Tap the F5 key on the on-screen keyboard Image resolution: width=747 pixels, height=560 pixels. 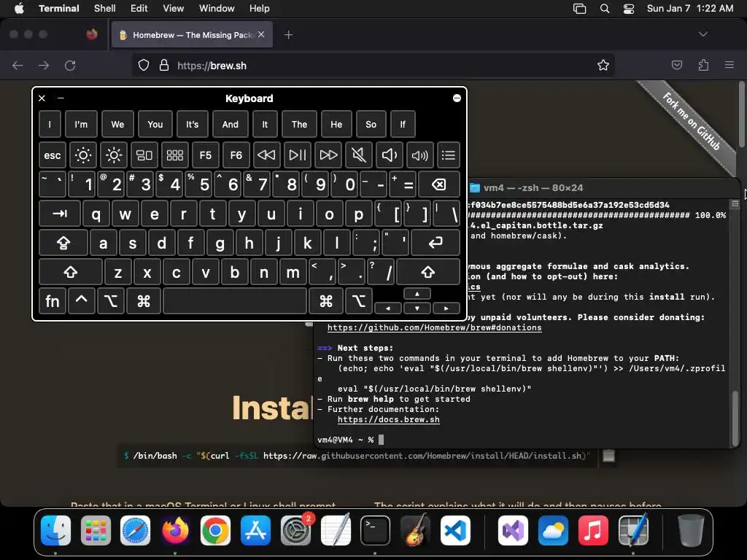pos(205,155)
